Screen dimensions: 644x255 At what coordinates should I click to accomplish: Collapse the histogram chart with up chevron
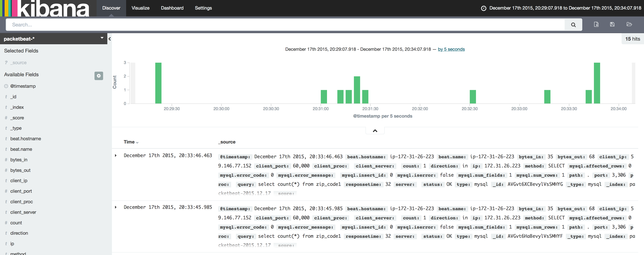pos(375,131)
